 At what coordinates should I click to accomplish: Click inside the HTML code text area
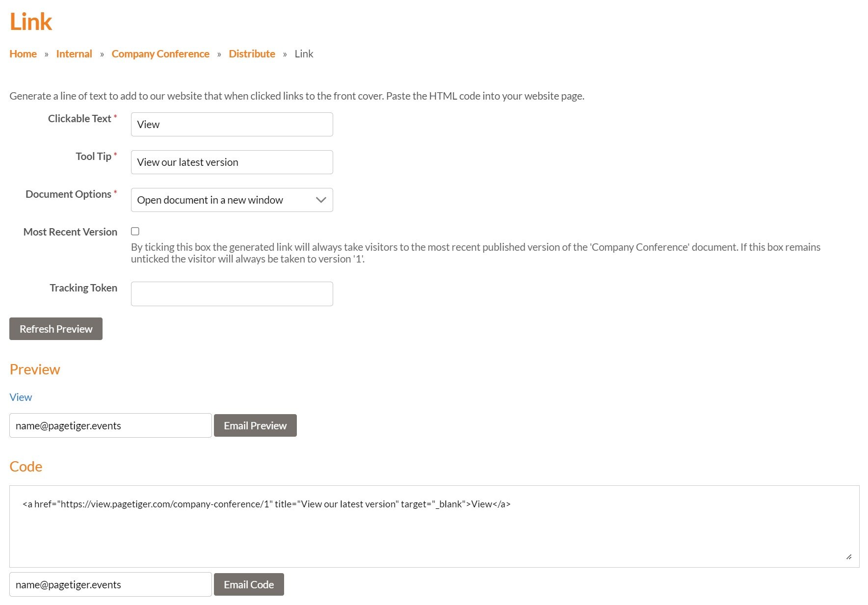click(434, 530)
